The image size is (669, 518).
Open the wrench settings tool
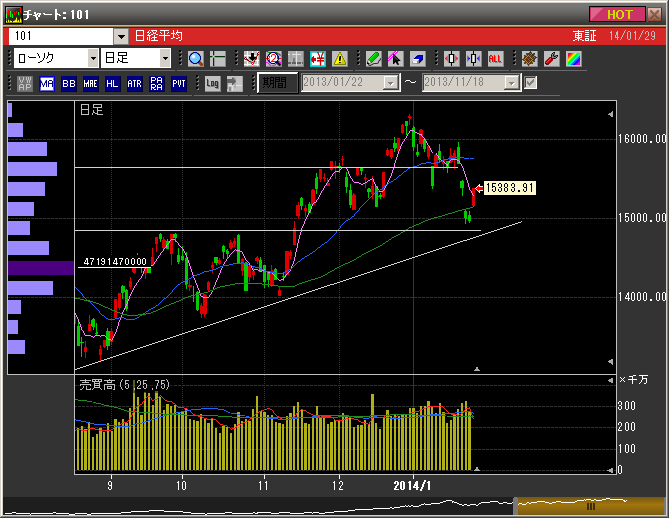coord(551,59)
